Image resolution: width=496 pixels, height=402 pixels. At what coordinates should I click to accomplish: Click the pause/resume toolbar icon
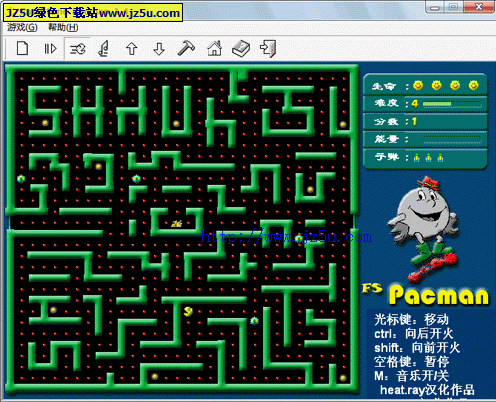click(x=50, y=49)
